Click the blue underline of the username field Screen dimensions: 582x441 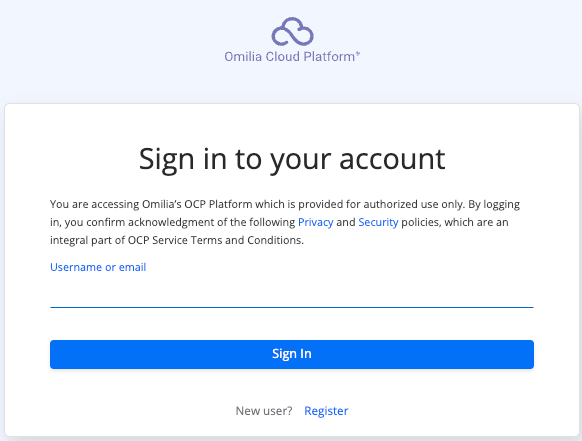pyautogui.click(x=292, y=307)
